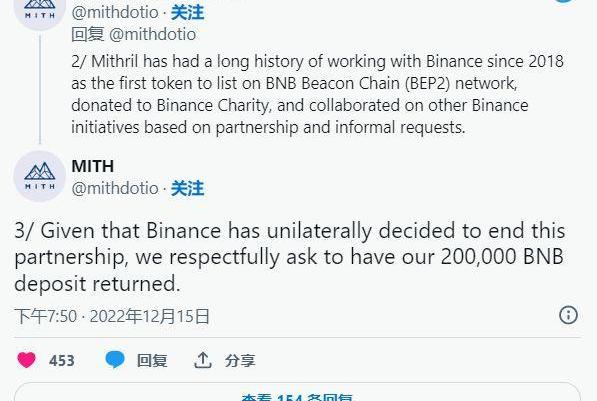Screen dimensions: 597x401
Task: Open the timestamp 下午7:50 · 2022年12月15日
Action: (x=112, y=316)
